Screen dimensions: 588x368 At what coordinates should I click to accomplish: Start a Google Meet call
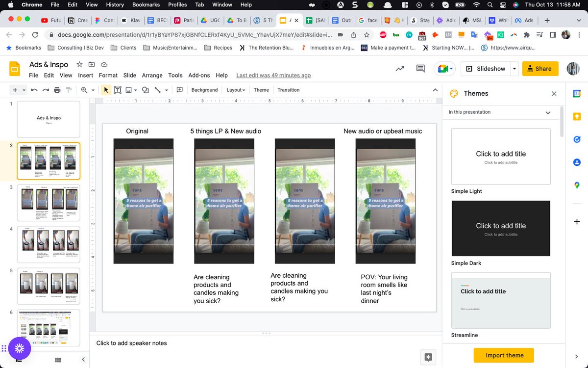(444, 69)
